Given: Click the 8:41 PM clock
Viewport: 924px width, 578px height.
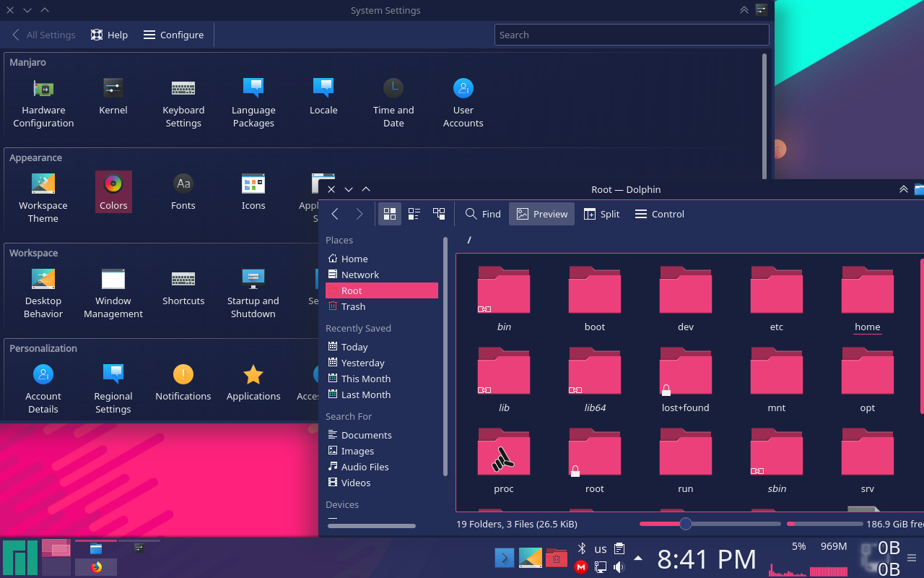Looking at the screenshot, I should [x=707, y=559].
